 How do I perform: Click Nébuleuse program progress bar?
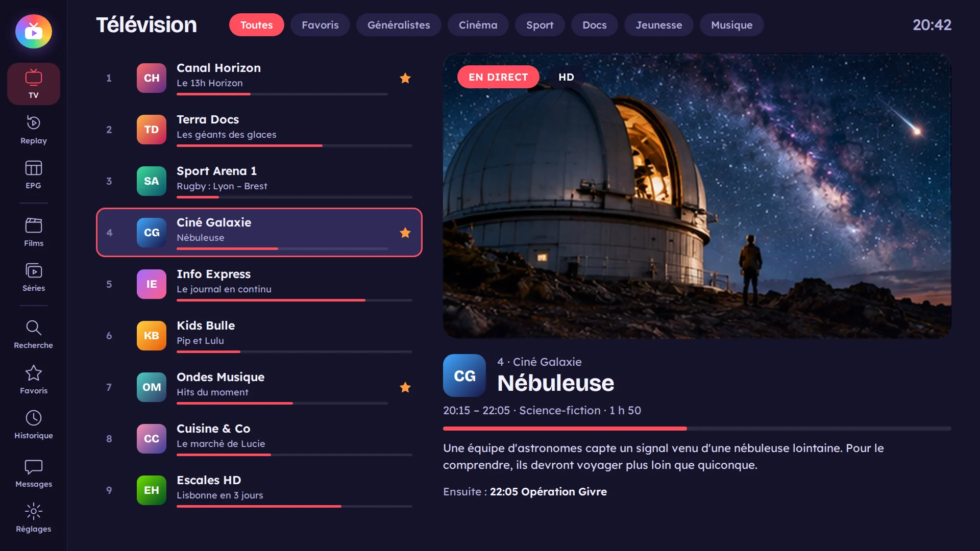pos(697,429)
